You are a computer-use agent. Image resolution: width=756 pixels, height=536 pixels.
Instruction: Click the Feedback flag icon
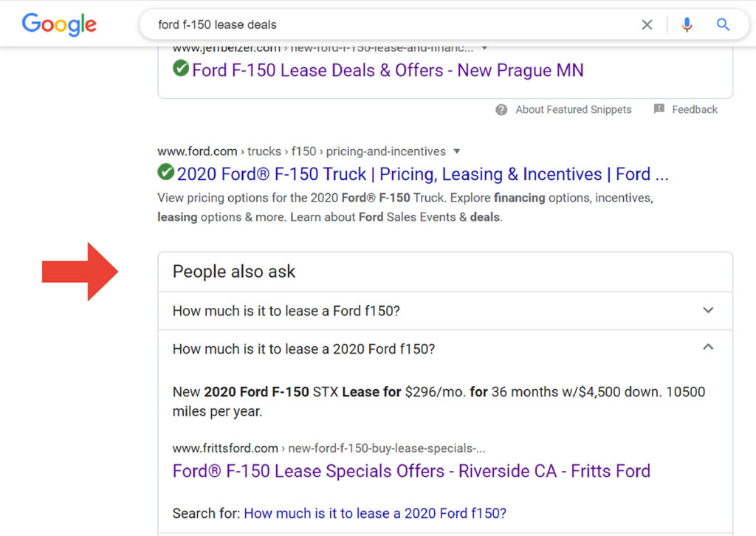pyautogui.click(x=659, y=109)
